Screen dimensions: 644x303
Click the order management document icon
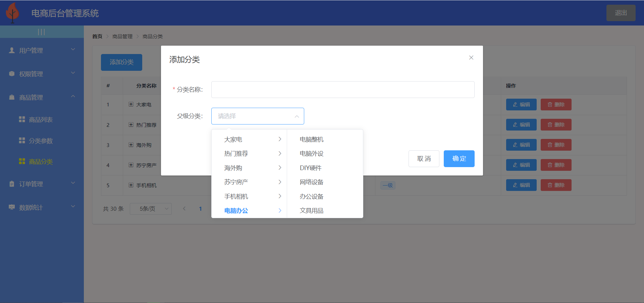click(11, 184)
